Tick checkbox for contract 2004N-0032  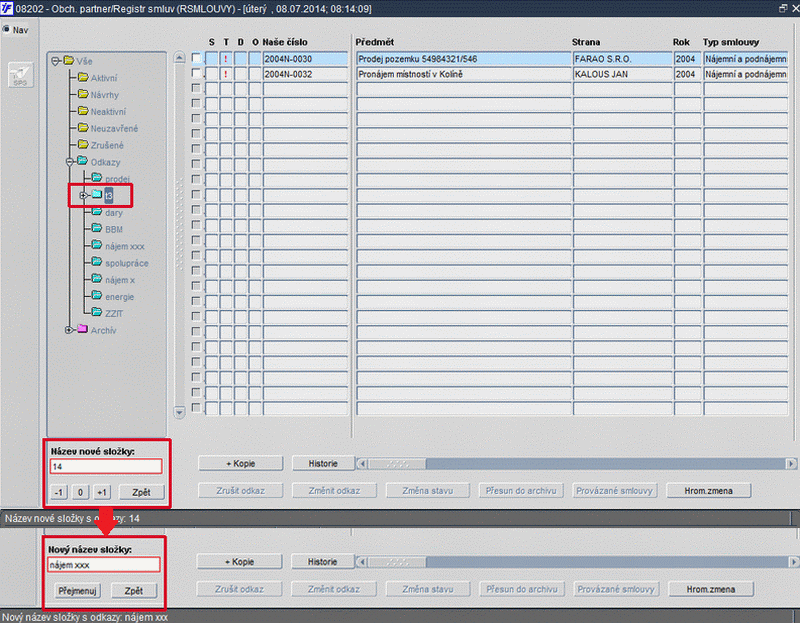196,73
